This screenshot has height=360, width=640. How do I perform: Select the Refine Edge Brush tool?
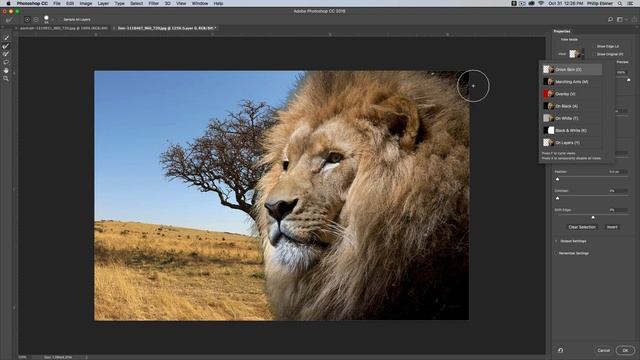[x=6, y=46]
